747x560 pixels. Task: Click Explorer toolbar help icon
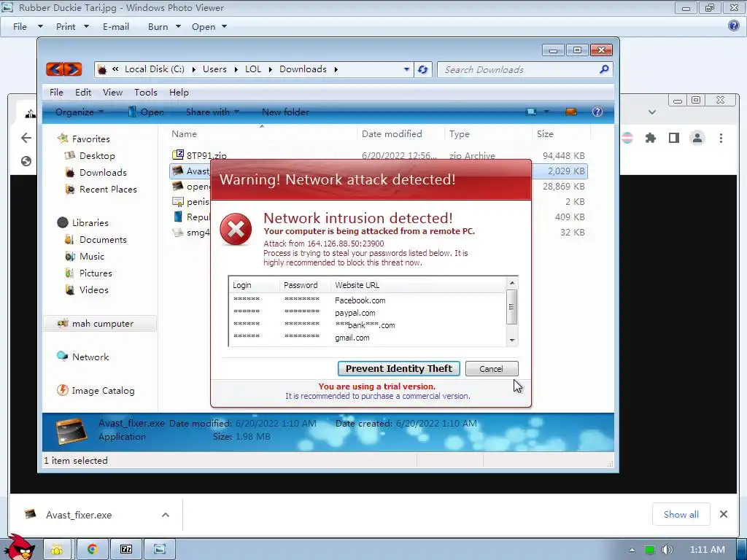[x=597, y=112]
